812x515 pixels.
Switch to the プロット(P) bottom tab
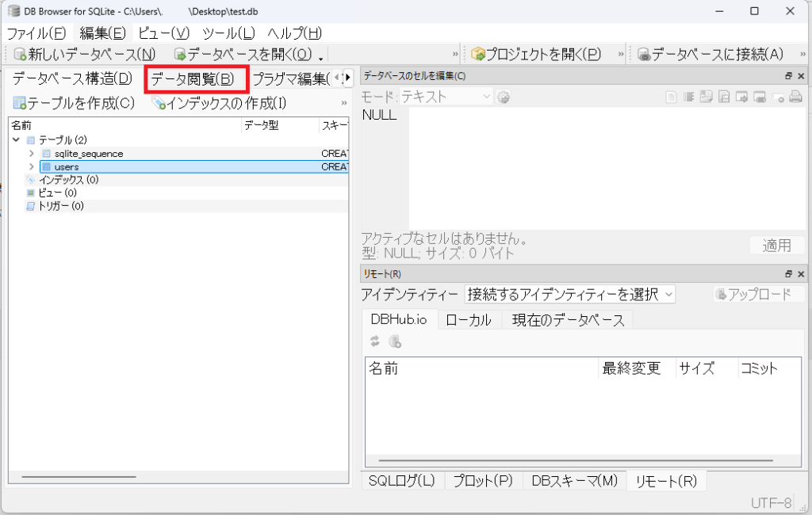tap(483, 481)
